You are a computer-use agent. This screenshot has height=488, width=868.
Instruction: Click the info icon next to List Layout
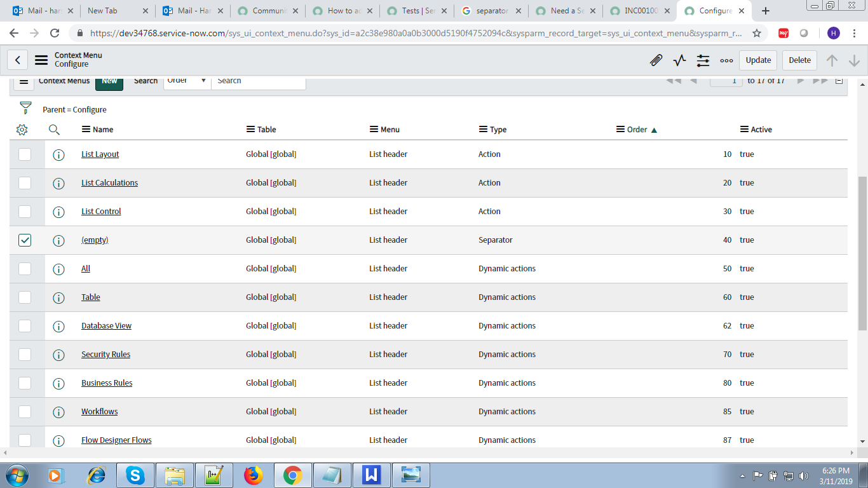(x=58, y=154)
